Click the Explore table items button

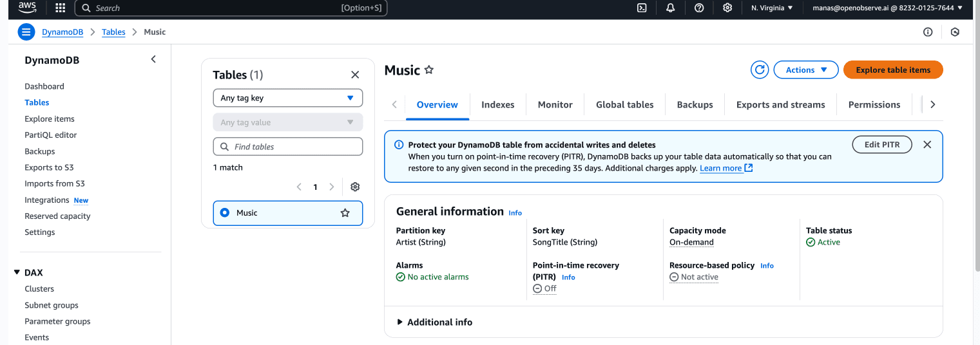coord(892,70)
